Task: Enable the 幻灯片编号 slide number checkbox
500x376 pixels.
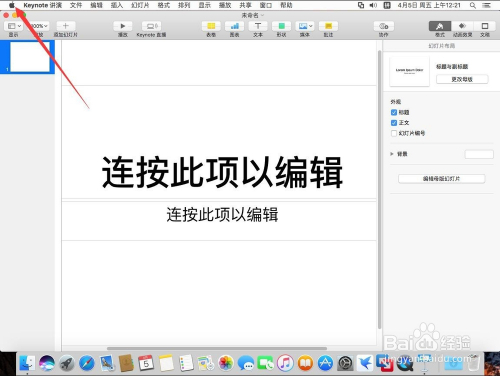Action: point(394,133)
